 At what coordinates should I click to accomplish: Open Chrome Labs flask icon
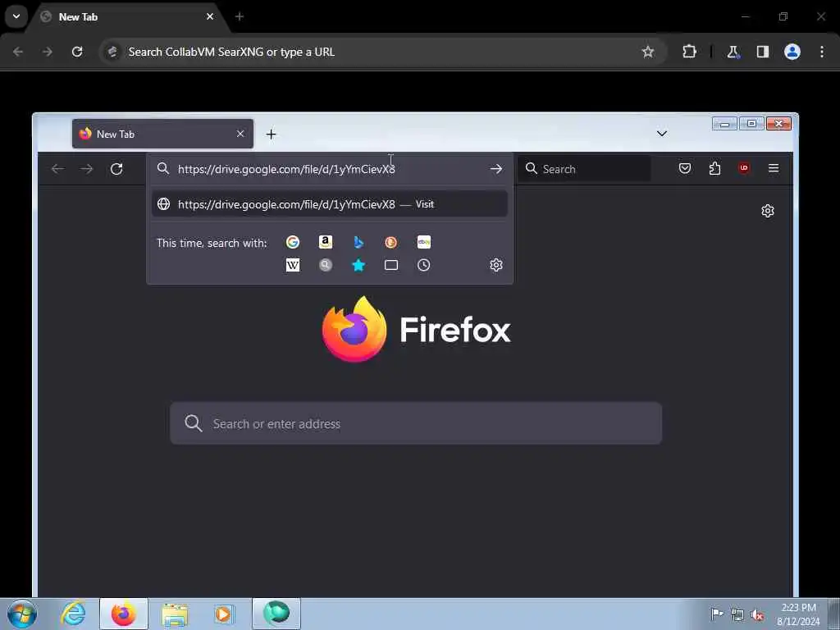(733, 52)
